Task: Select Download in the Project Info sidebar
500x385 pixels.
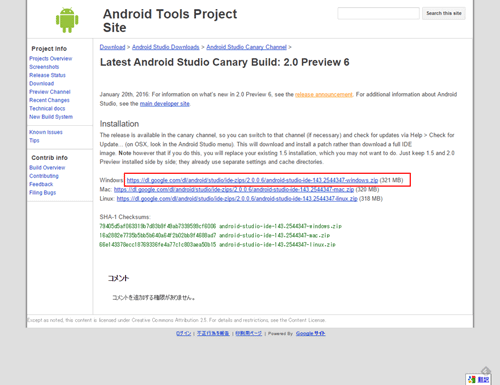Action: click(x=42, y=84)
